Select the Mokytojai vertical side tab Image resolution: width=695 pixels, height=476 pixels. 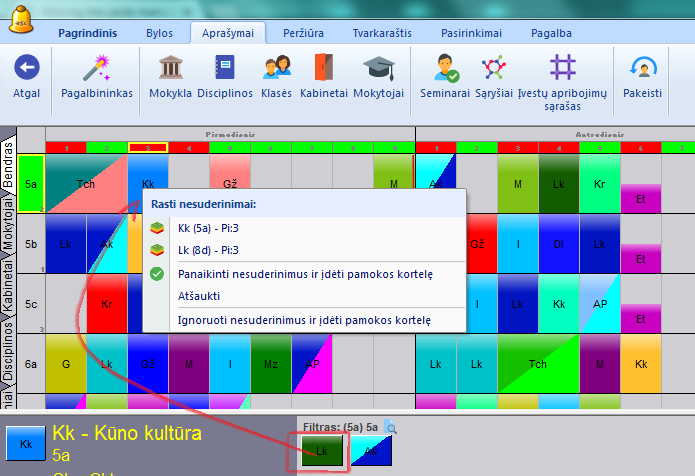point(8,229)
